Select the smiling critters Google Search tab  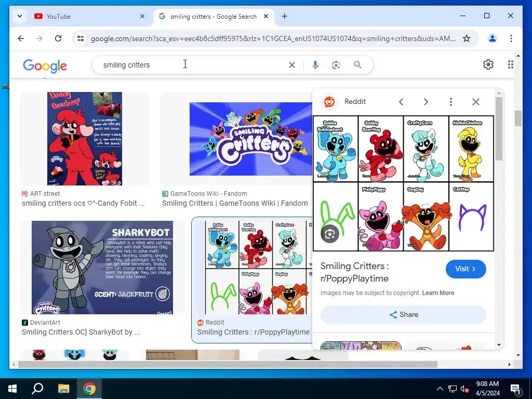point(213,16)
